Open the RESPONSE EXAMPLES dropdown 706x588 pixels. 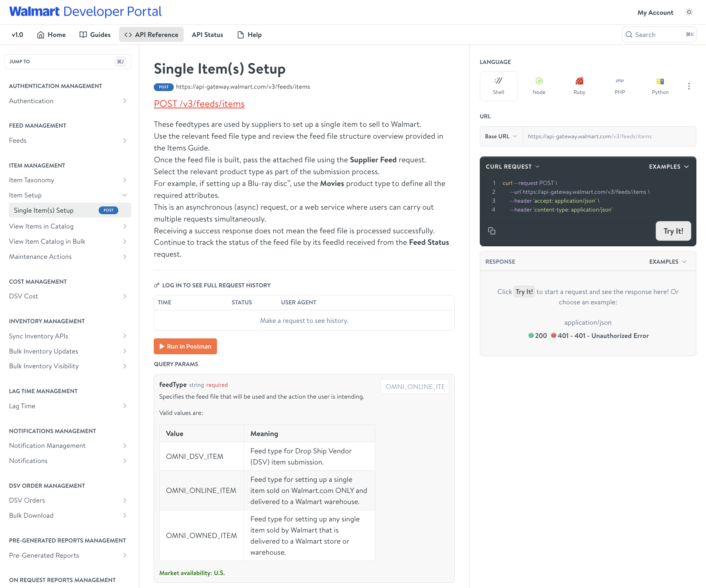[x=668, y=261]
